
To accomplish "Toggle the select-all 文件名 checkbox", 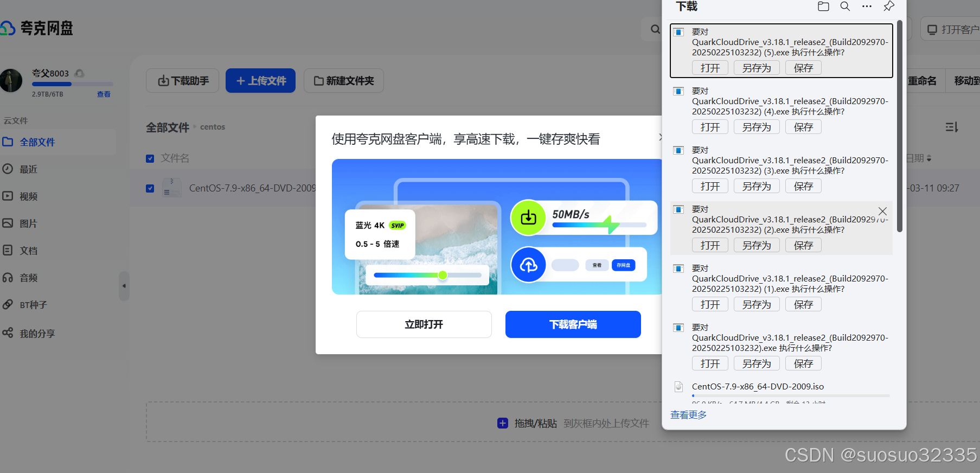I will tap(150, 158).
